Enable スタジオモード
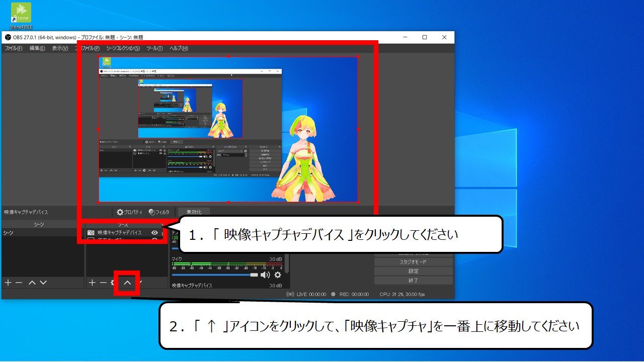Viewport: 644px width, 362px height. click(414, 262)
